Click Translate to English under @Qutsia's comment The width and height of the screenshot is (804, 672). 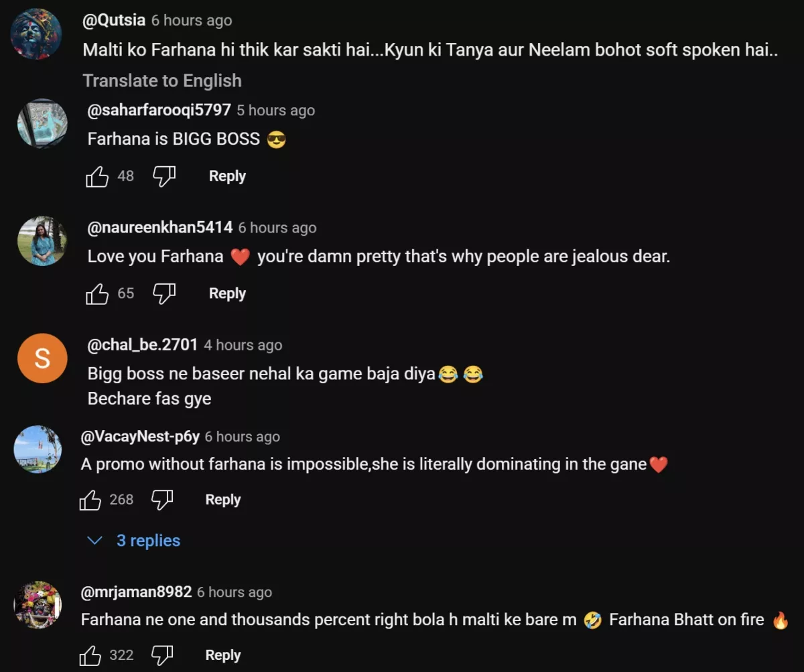pos(162,81)
